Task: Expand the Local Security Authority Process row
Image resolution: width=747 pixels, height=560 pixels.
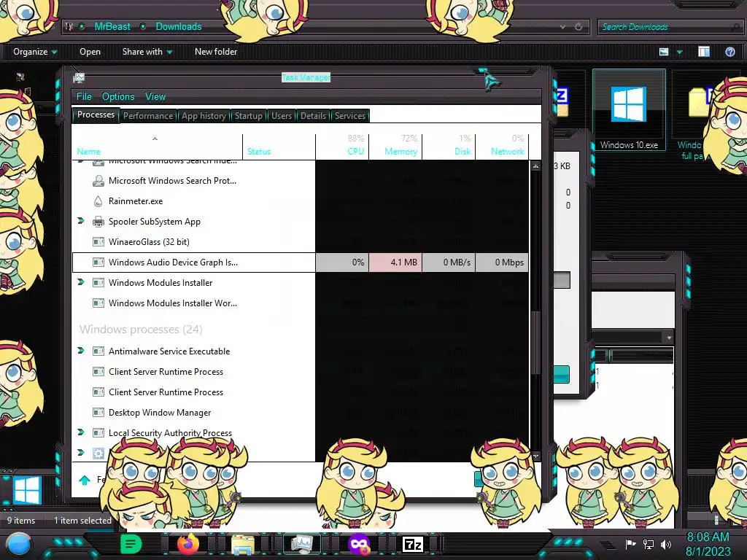Action: [x=81, y=432]
